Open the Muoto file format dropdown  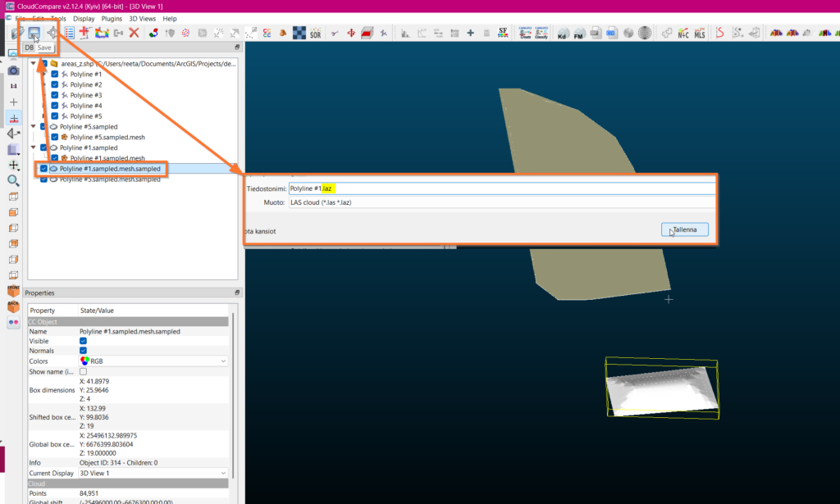click(x=502, y=202)
